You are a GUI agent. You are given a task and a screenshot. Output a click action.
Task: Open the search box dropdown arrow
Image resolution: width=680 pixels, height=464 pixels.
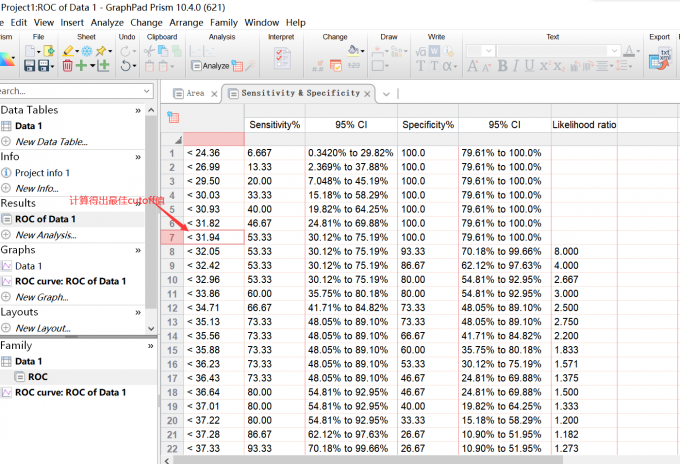coord(147,91)
